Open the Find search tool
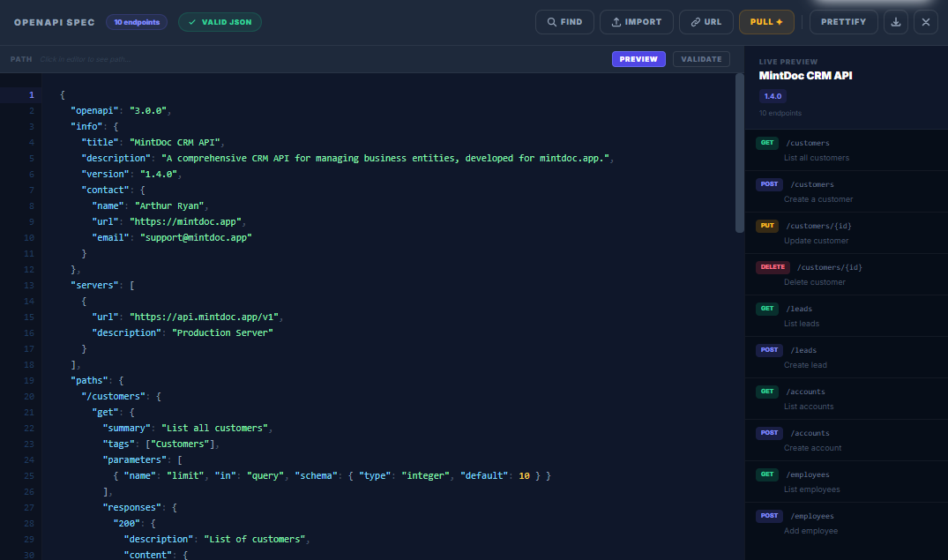The image size is (948, 560). (x=564, y=21)
